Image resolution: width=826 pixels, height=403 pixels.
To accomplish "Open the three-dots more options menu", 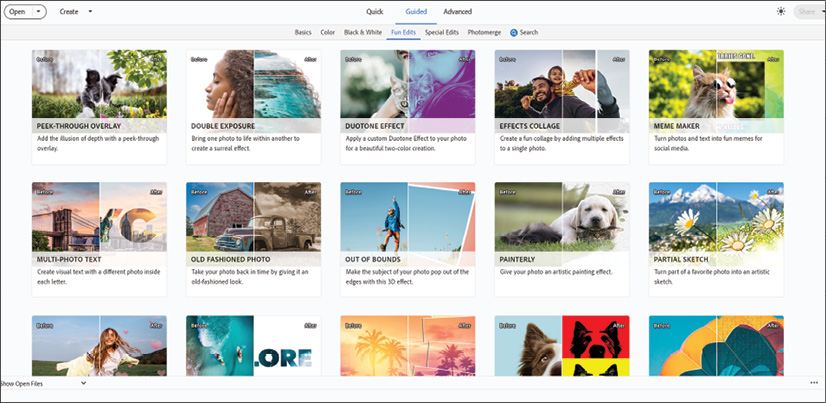I will pos(814,383).
